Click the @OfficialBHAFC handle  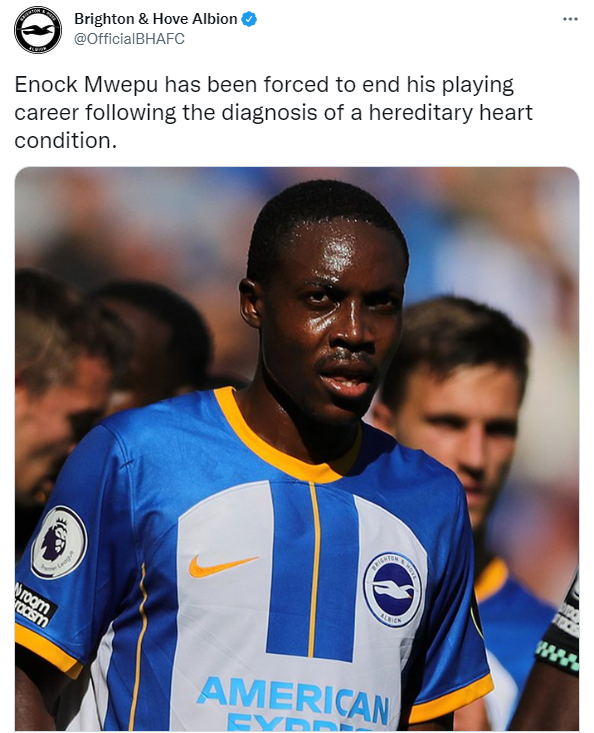click(129, 39)
